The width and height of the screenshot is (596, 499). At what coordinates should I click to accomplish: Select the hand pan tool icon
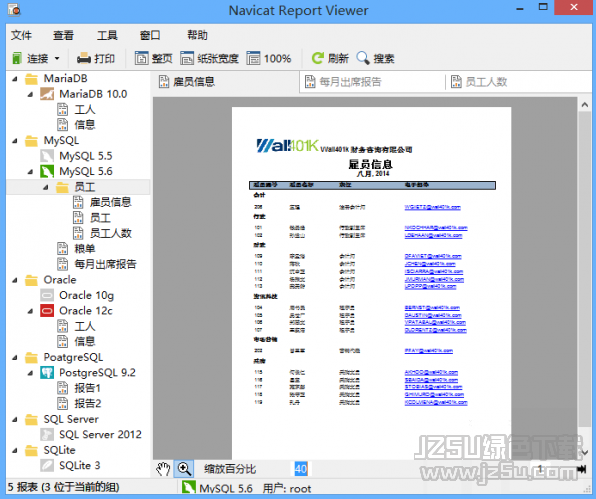pos(163,469)
